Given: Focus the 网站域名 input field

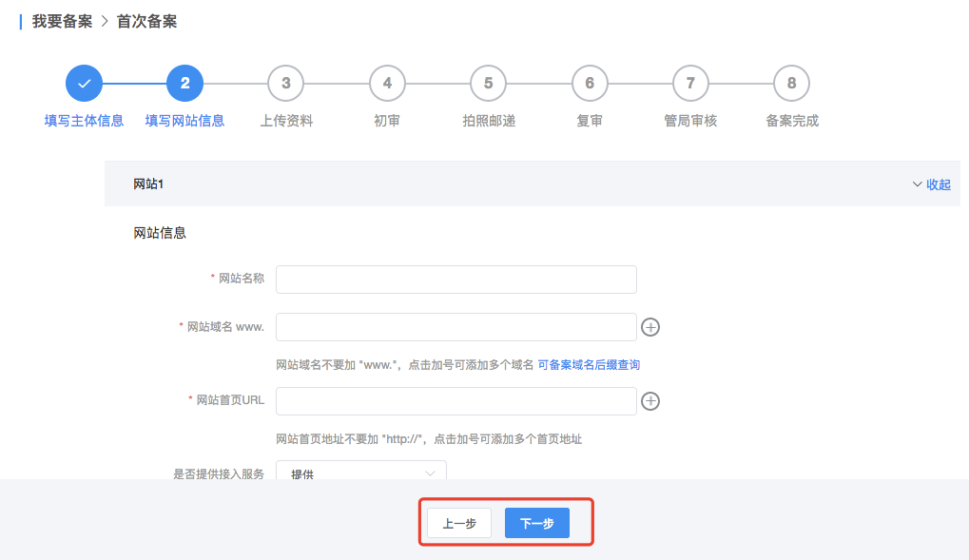Looking at the screenshot, I should click(x=455, y=327).
